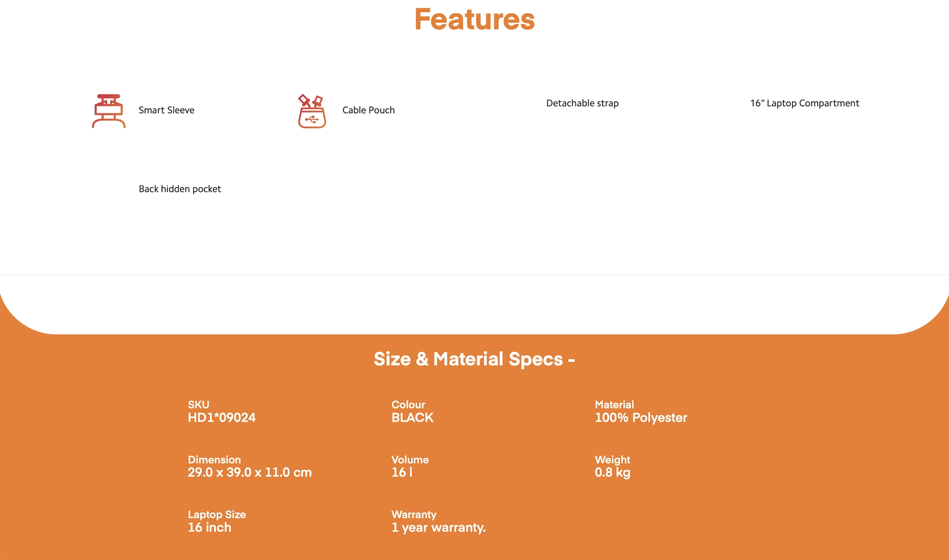Click the Smart Sleeve luggage icon
Viewport: 949px width, 560px height.
point(109,111)
